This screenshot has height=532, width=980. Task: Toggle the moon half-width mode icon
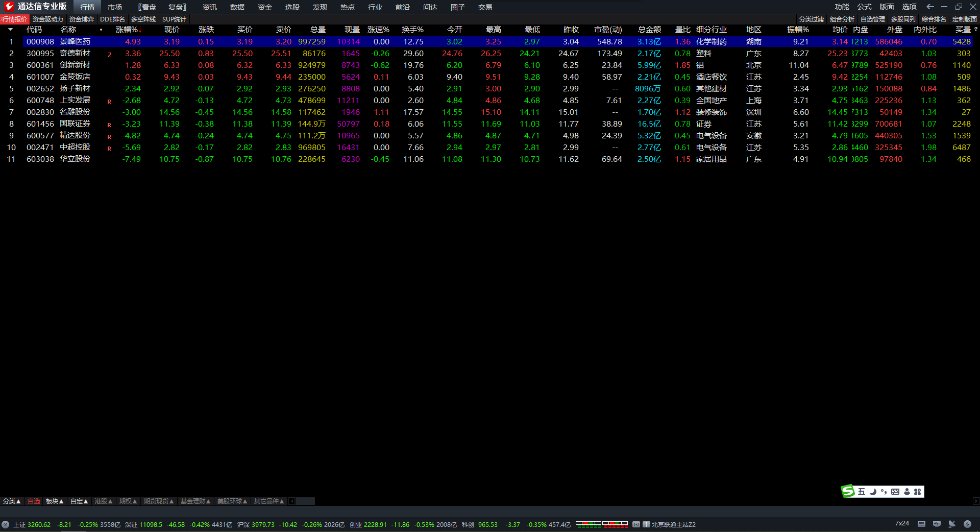pyautogui.click(x=873, y=492)
